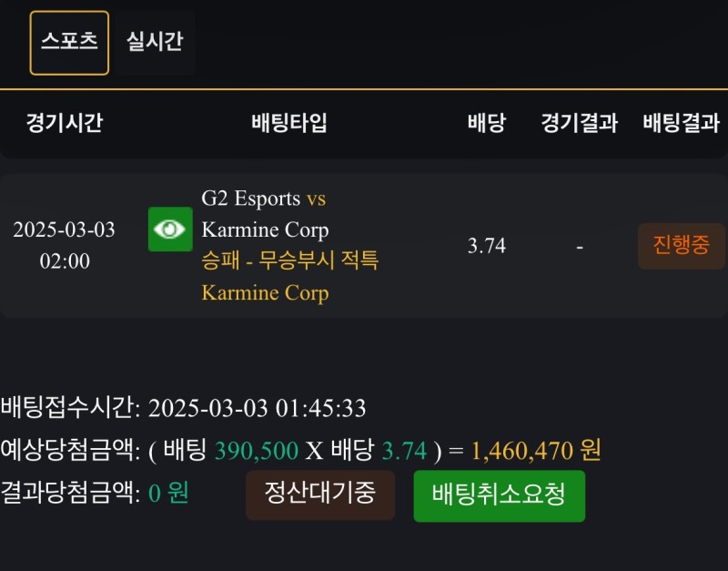Click the match date 2025-03-03 02:00
The image size is (728, 571).
64,245
